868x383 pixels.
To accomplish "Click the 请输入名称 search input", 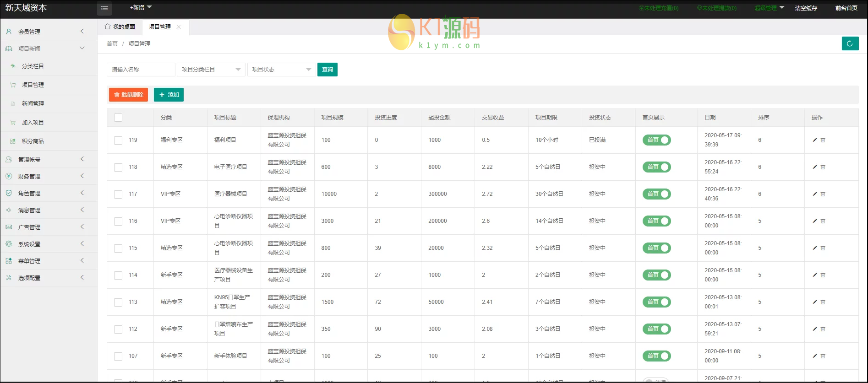I will (x=141, y=70).
